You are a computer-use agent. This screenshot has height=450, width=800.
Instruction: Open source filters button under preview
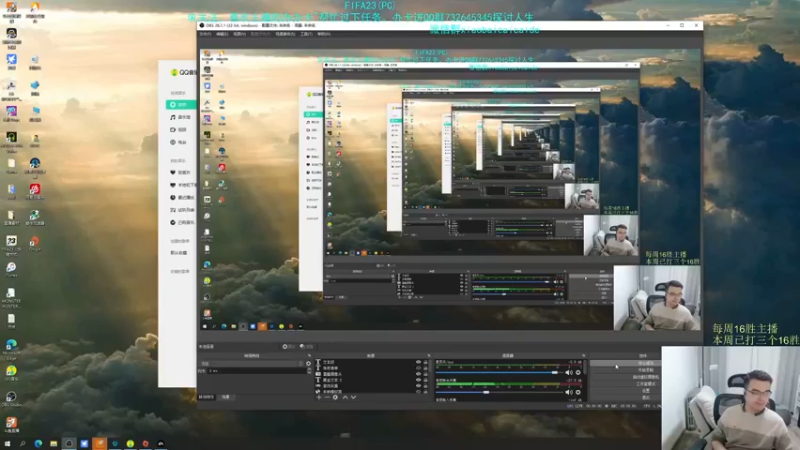click(307, 346)
